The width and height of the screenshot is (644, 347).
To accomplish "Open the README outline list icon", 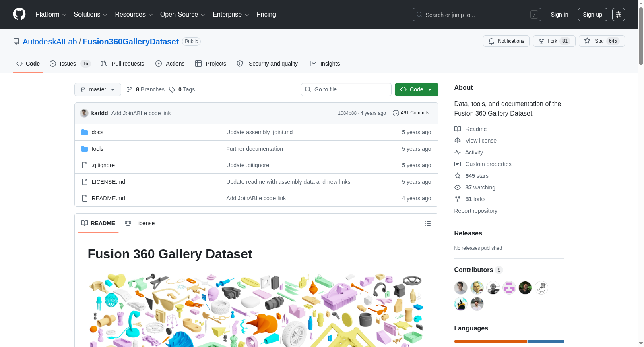I will [x=428, y=223].
